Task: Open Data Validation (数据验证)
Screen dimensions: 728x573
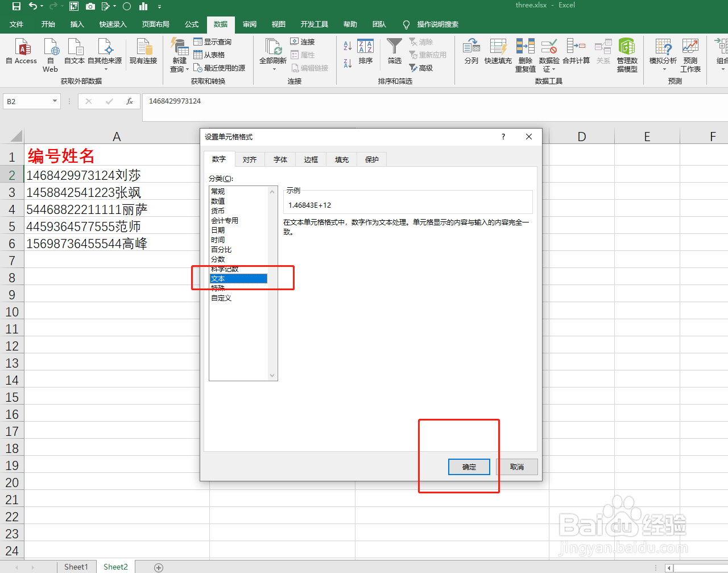Action: tap(549, 55)
